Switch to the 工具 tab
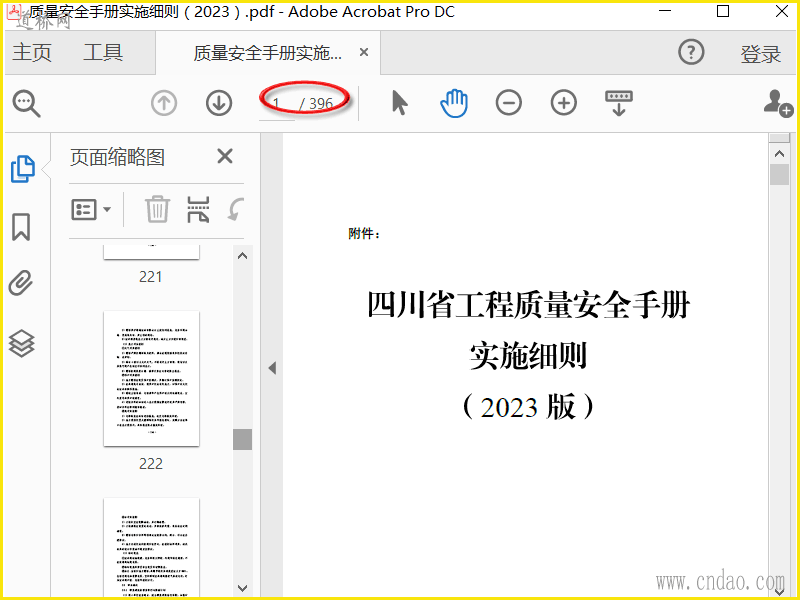 103,52
